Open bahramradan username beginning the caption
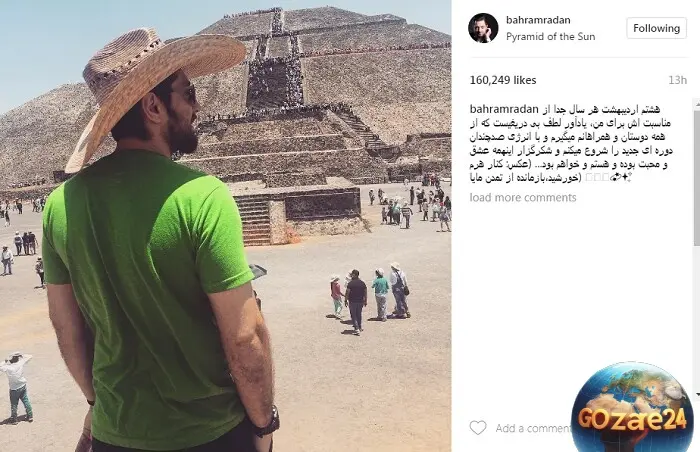 tap(504, 109)
